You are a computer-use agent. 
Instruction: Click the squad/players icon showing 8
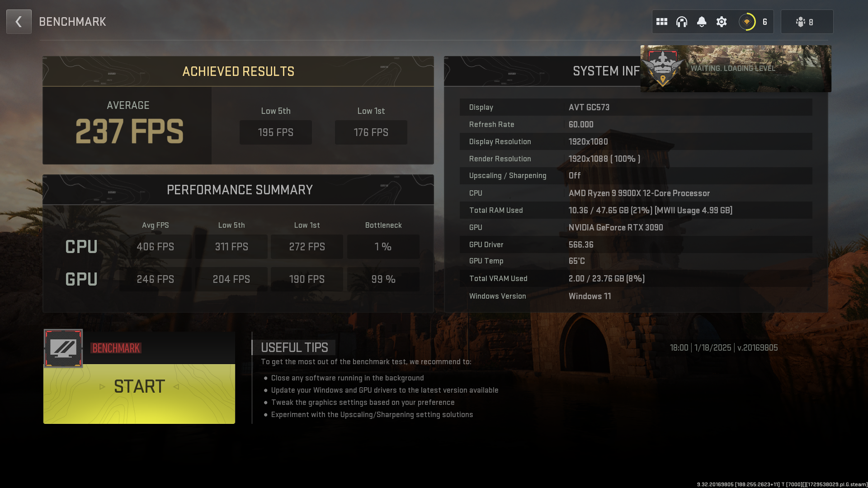[x=806, y=21]
